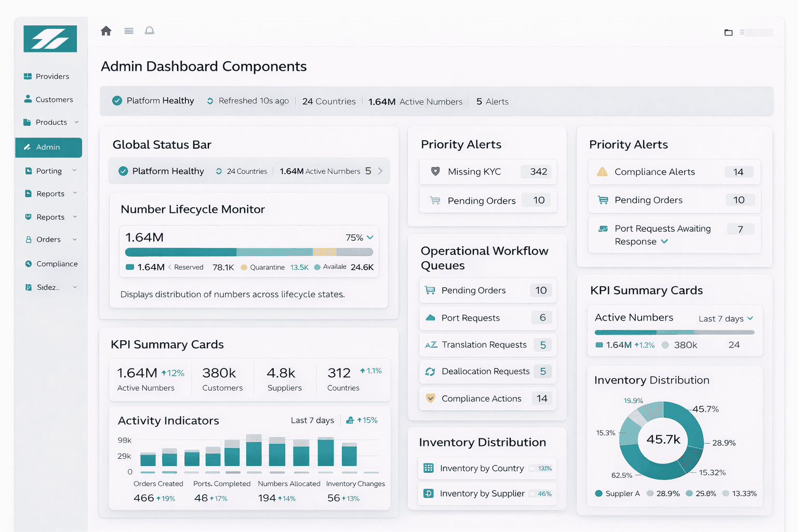Click the 45.7k donut chart center
This screenshot has width=798, height=532.
tap(663, 440)
